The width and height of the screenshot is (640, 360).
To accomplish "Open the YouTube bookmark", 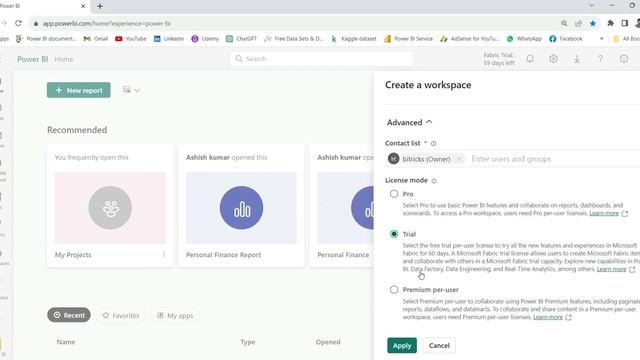I will (131, 39).
